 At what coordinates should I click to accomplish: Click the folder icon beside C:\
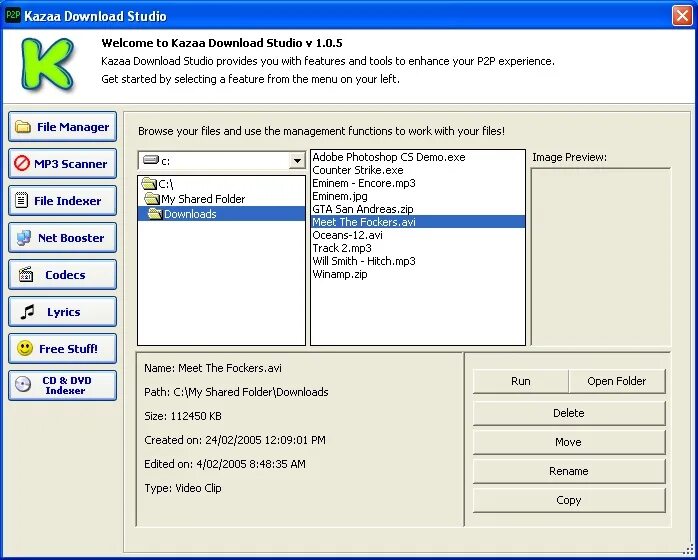click(x=149, y=183)
